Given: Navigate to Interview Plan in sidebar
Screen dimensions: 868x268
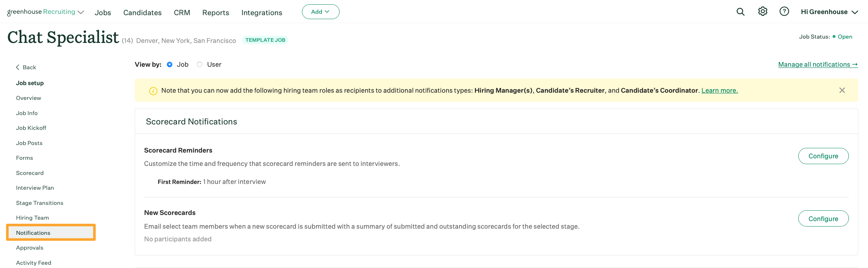Looking at the screenshot, I should 35,188.
